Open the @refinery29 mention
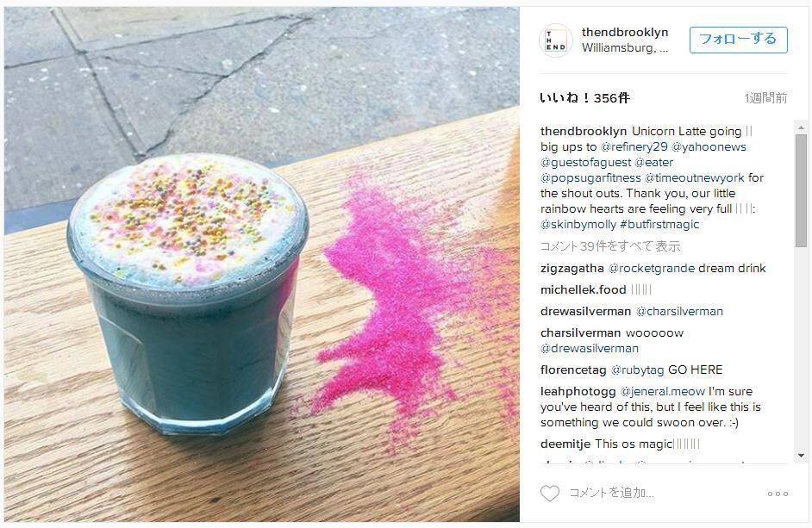 [634, 147]
